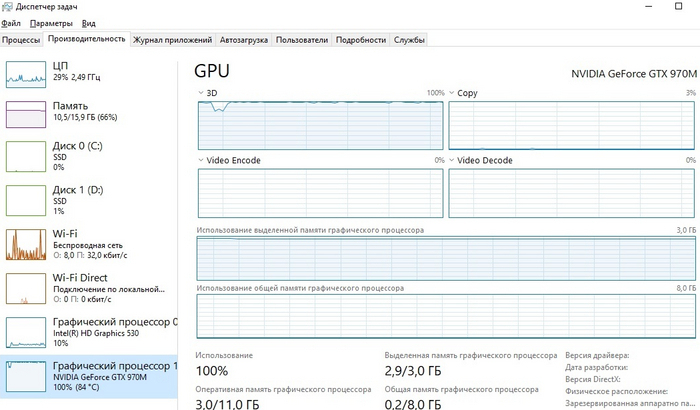Image resolution: width=700 pixels, height=410 pixels.
Task: Select the ЦП (CPU) graph thumbnail
Action: pos(27,74)
